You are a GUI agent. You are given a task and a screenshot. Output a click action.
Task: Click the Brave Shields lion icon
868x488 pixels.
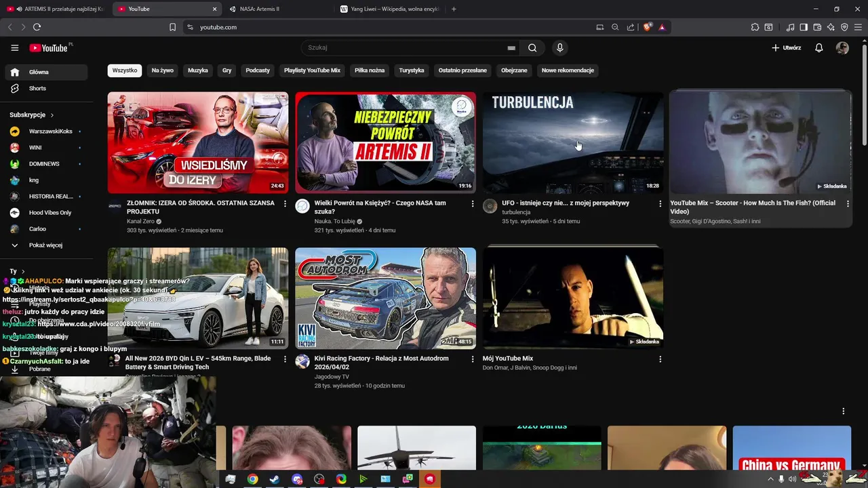click(x=648, y=27)
